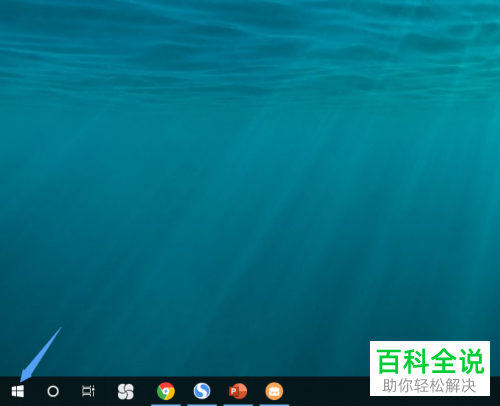Click the running indicator under Sogou browser
This screenshot has width=500, height=406.
click(x=202, y=405)
